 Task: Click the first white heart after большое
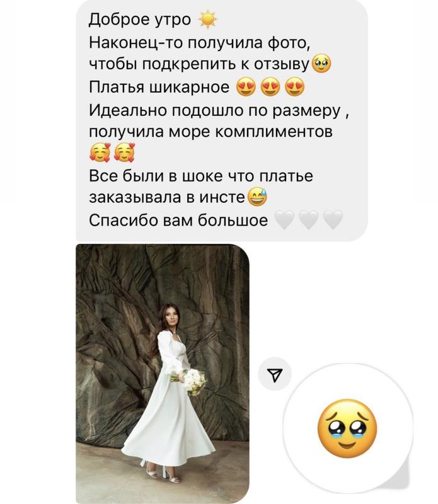(x=284, y=220)
